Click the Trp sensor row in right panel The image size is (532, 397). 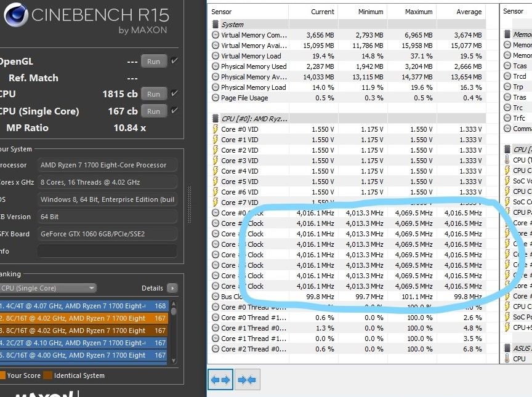click(x=517, y=87)
